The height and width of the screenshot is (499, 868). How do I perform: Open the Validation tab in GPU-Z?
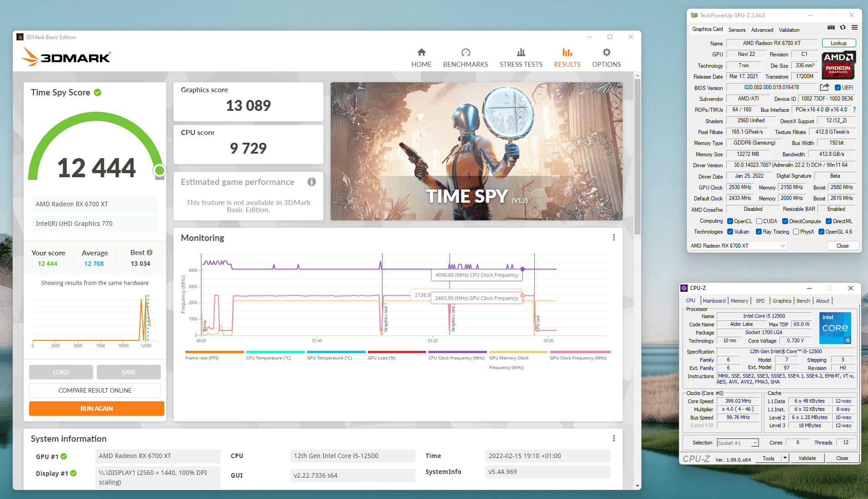789,30
